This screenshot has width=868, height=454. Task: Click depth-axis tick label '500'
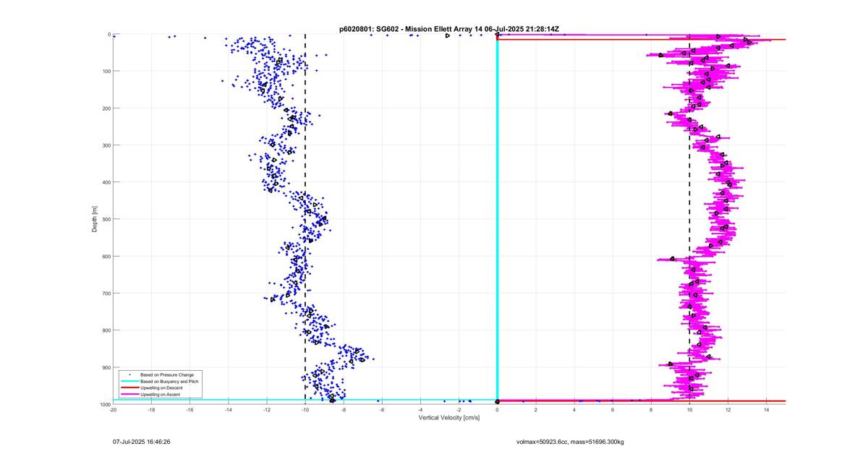point(105,219)
